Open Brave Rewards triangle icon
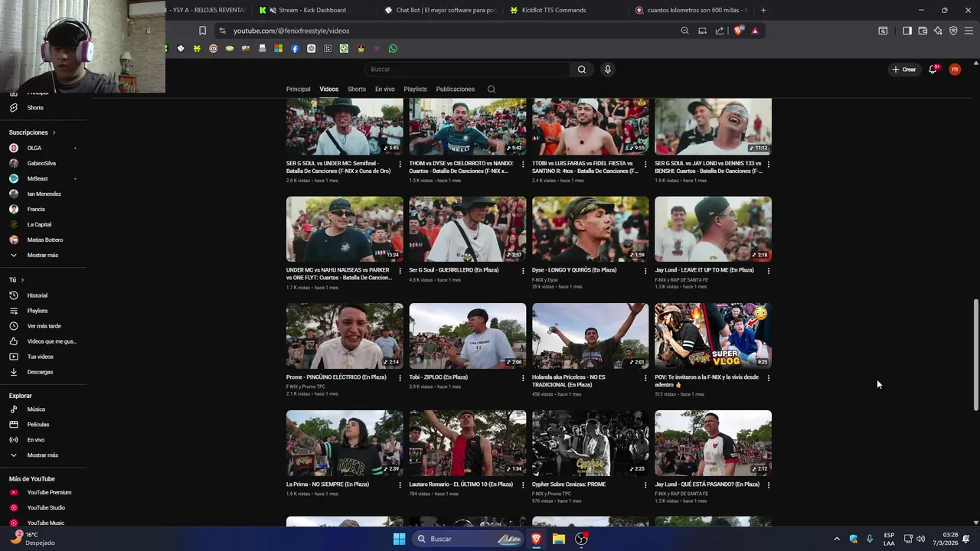 [755, 31]
